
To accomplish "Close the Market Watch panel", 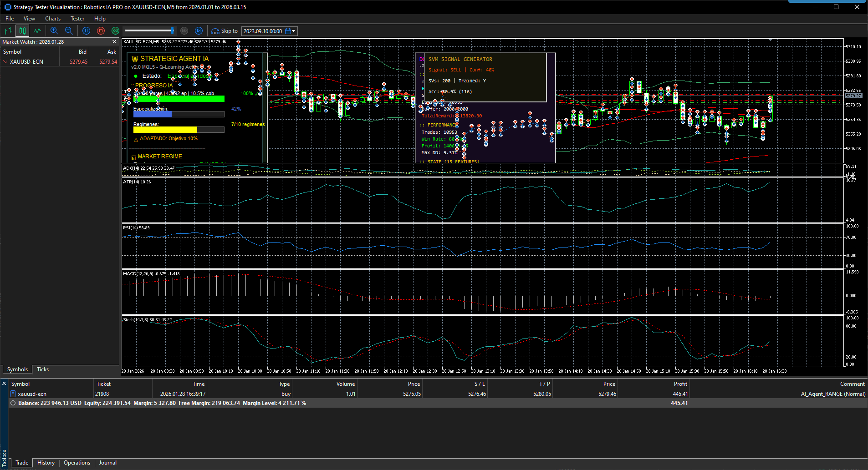I will click(114, 42).
